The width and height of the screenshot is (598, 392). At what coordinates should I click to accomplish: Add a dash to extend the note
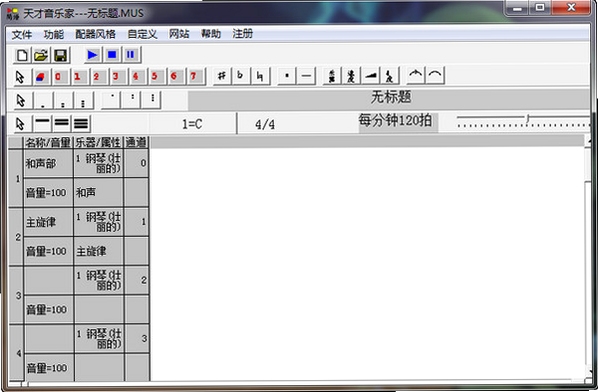coord(306,76)
